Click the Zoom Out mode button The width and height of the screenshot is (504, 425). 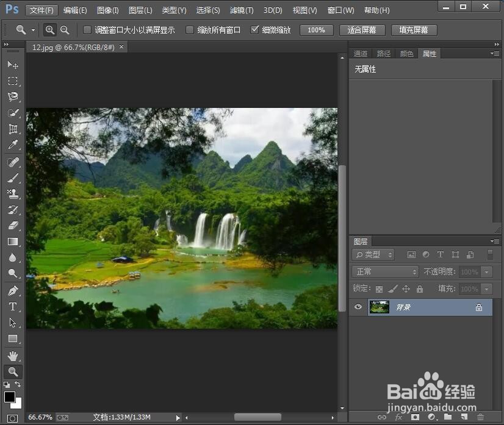(65, 30)
